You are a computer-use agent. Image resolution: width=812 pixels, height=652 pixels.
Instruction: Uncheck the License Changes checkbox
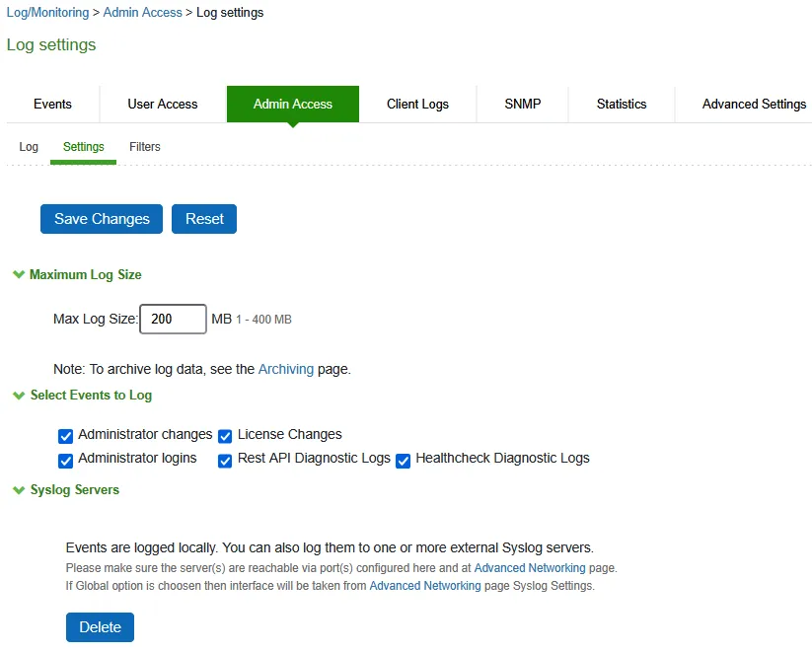225,436
